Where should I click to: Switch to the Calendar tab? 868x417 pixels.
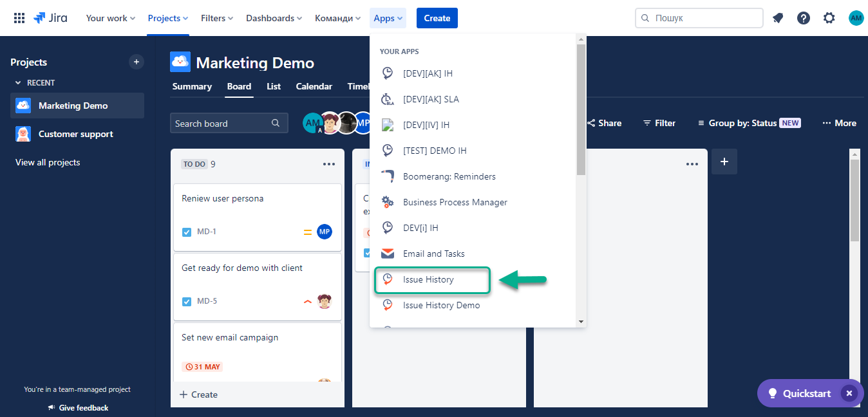pos(314,86)
